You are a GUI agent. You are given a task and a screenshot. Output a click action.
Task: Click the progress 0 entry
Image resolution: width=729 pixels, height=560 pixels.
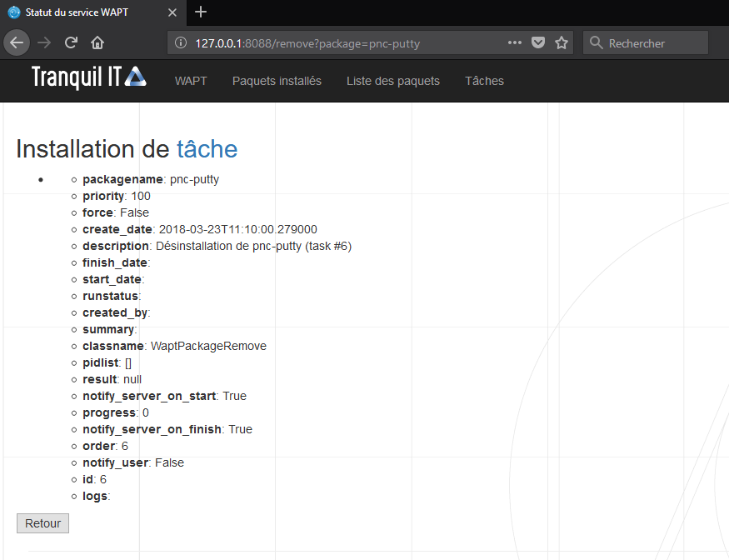tap(116, 412)
